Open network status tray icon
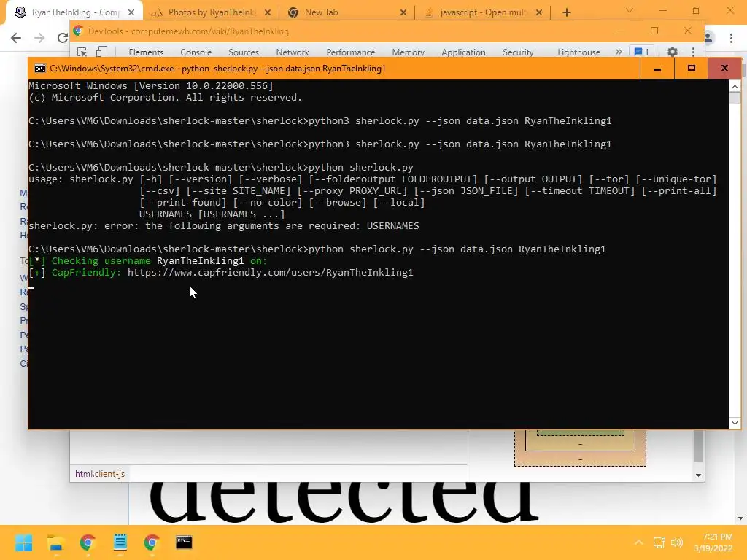 point(659,542)
